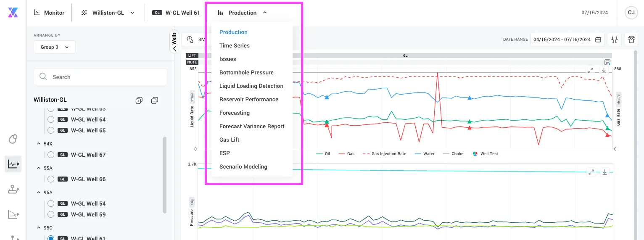Image resolution: width=644 pixels, height=240 pixels.
Task: Click the GL lift type bar
Action: 405,55
